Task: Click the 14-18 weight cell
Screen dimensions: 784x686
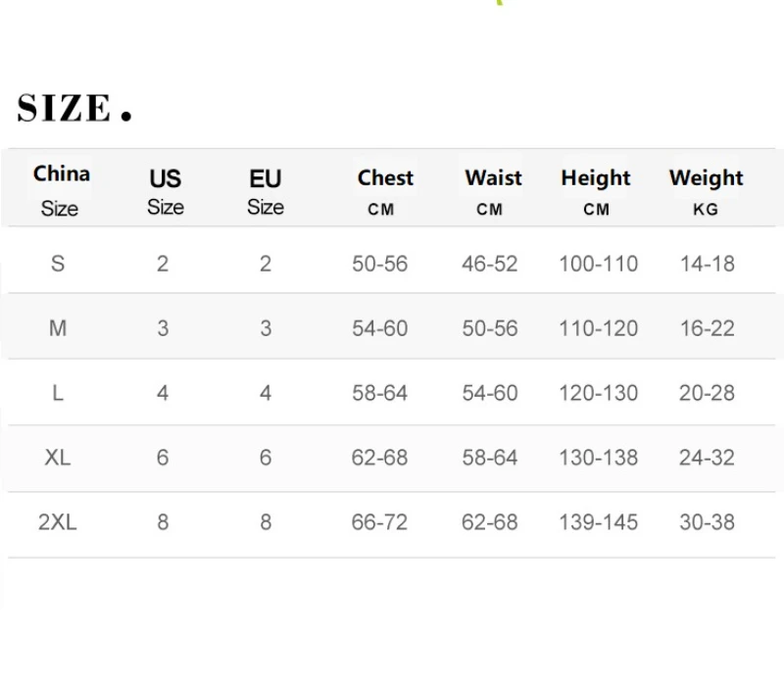Action: (x=707, y=263)
